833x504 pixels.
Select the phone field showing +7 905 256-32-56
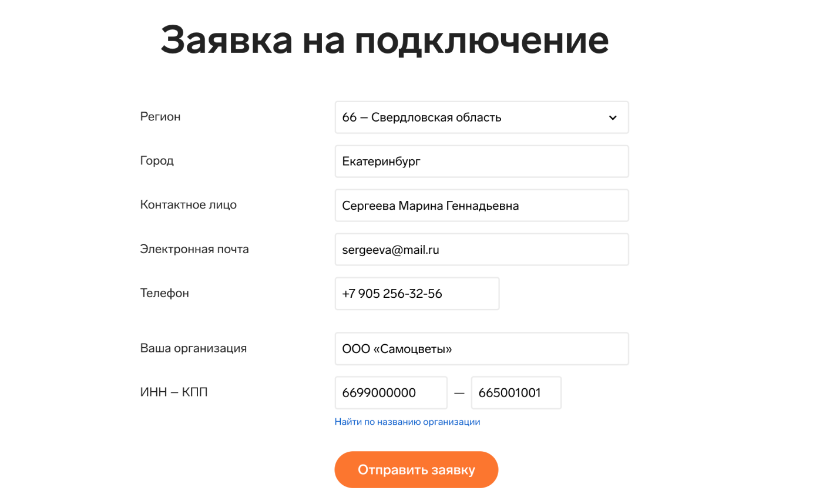pyautogui.click(x=416, y=294)
